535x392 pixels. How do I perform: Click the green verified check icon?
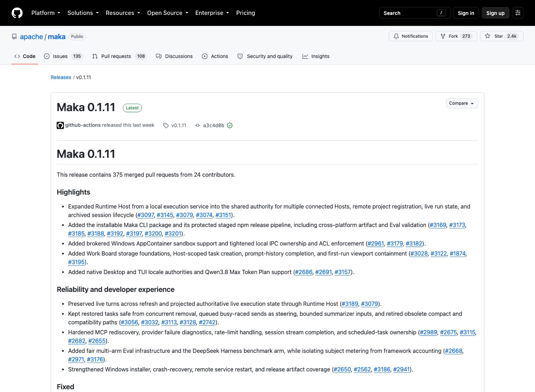point(230,125)
